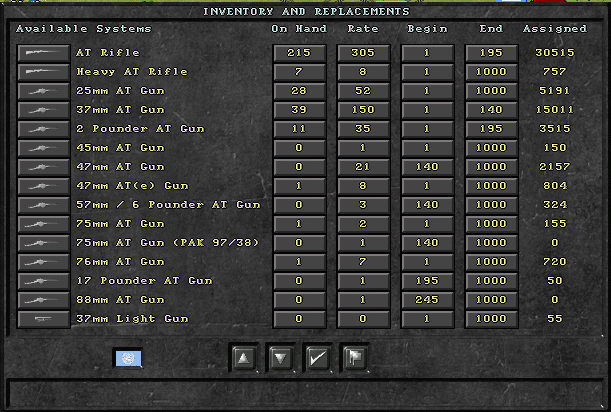Click the AT Rifle weapon icon

point(44,53)
